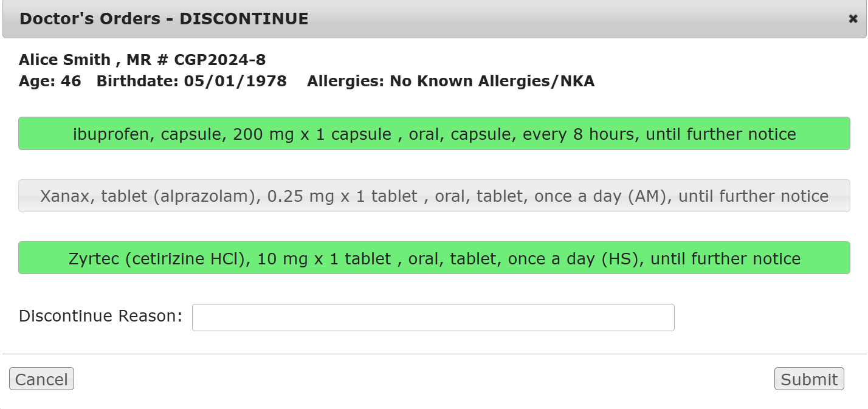This screenshot has height=409, width=868.
Task: Focus the empty reason text box
Action: pos(433,317)
